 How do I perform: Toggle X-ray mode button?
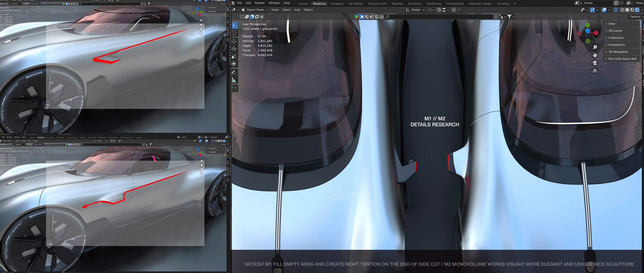click(616, 10)
